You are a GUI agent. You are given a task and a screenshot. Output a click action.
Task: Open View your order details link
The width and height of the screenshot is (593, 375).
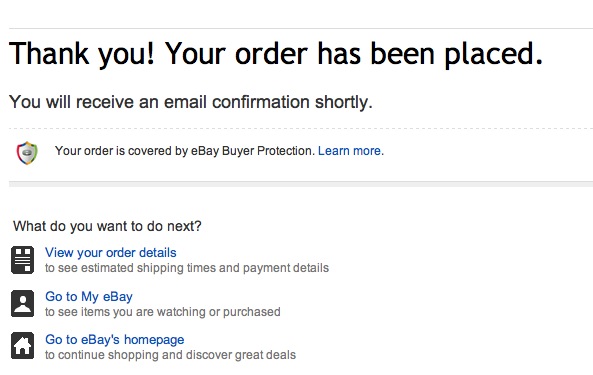[x=110, y=253]
